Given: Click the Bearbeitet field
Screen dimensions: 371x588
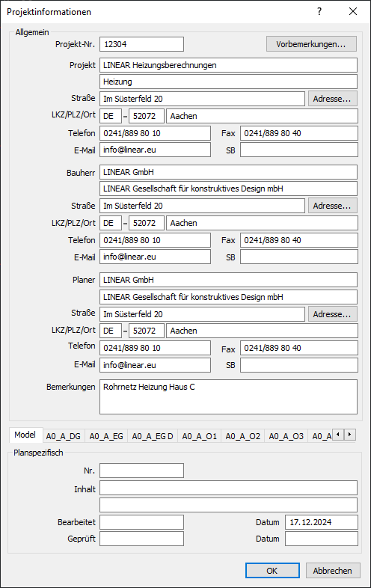Looking at the screenshot, I should point(141,522).
